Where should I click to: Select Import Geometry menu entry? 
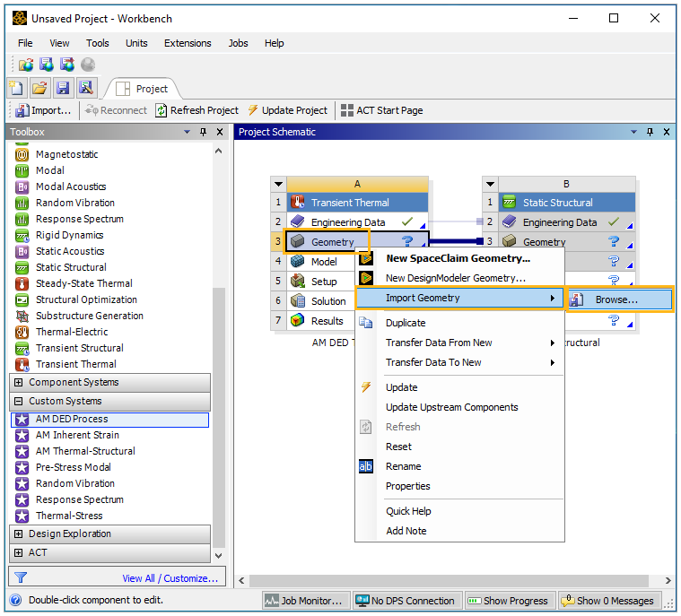pyautogui.click(x=459, y=298)
